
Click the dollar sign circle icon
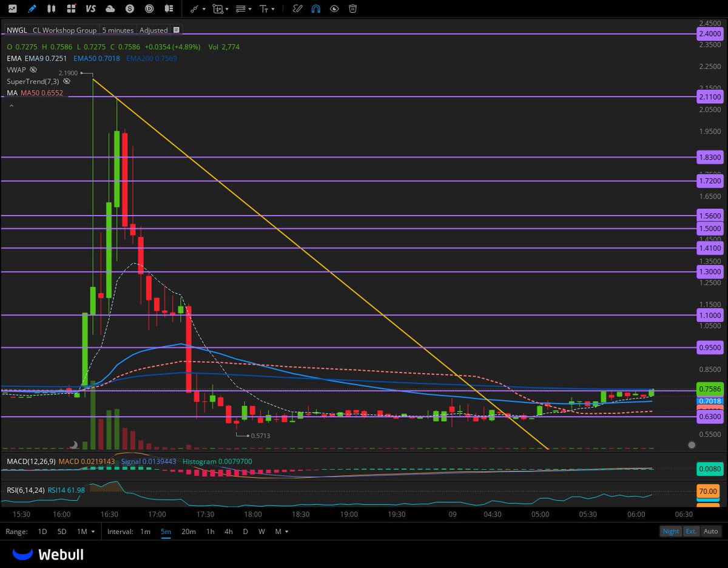pyautogui.click(x=130, y=8)
